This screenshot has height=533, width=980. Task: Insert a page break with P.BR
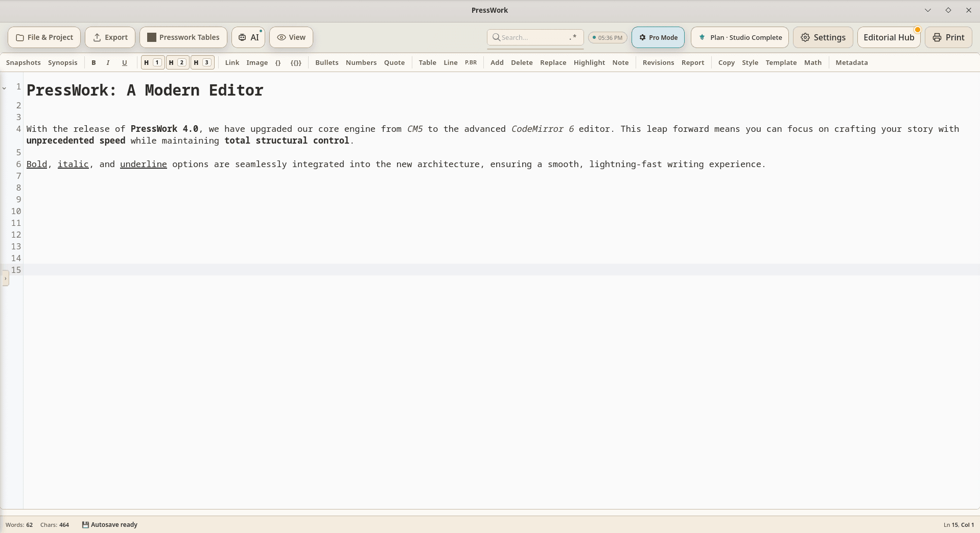click(471, 62)
